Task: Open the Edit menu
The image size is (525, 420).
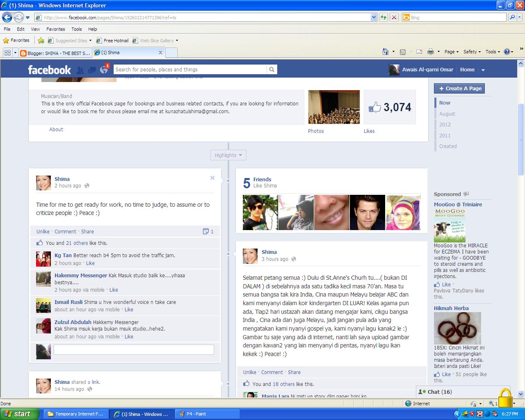Action: pos(21,29)
